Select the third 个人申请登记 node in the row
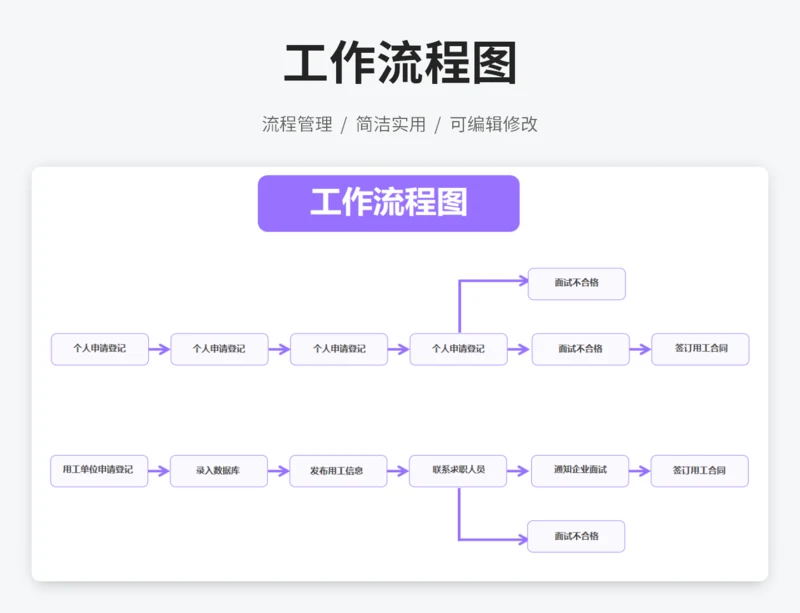This screenshot has width=800, height=613. (339, 349)
